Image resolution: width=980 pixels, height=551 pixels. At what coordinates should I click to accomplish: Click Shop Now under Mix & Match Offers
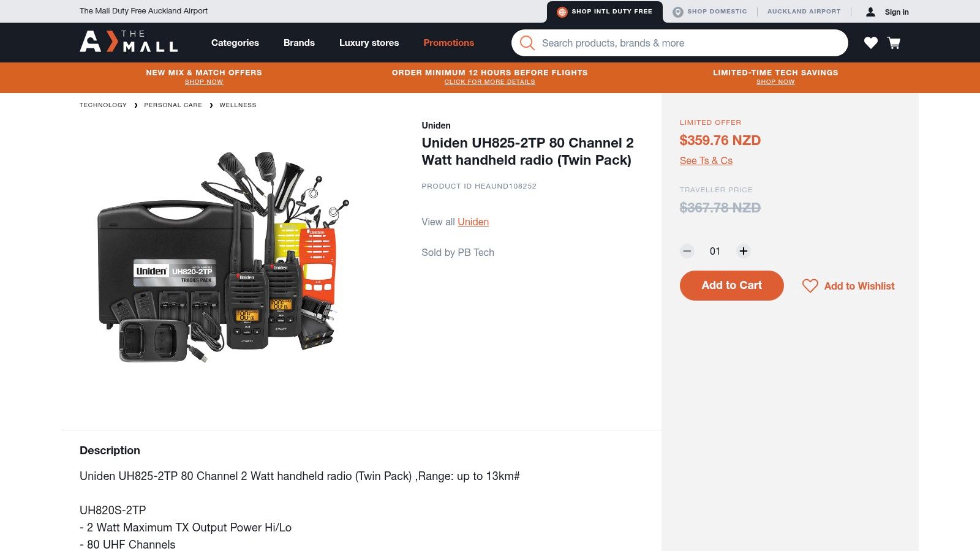(204, 82)
